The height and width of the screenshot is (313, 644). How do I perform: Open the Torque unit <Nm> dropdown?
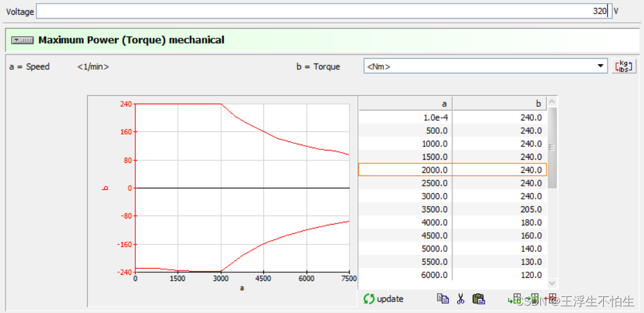485,66
